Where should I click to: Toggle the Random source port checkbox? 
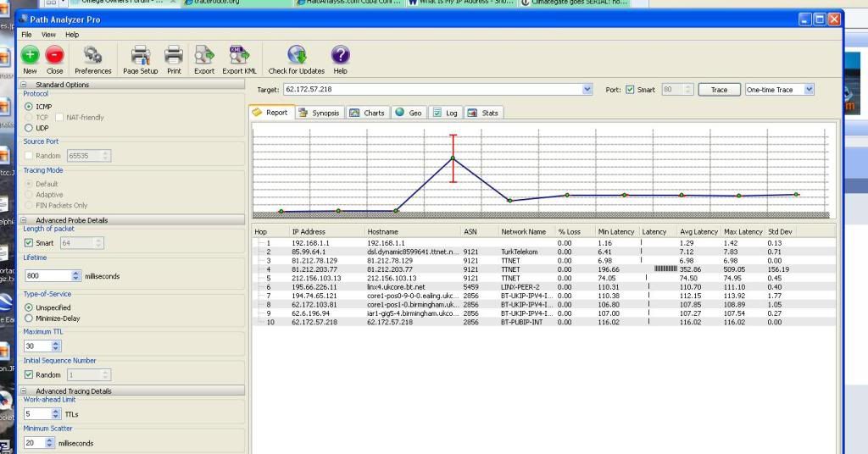(x=29, y=156)
